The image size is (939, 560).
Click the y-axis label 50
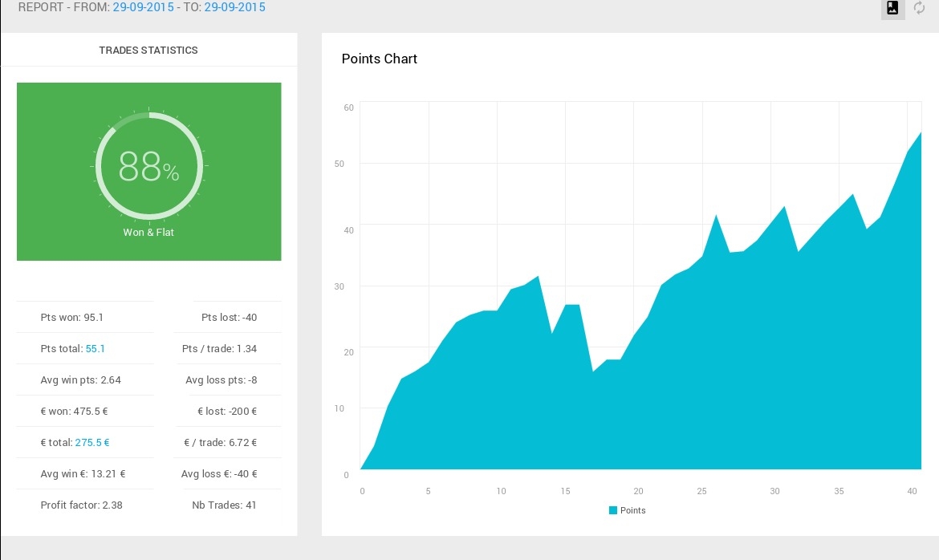[x=339, y=164]
